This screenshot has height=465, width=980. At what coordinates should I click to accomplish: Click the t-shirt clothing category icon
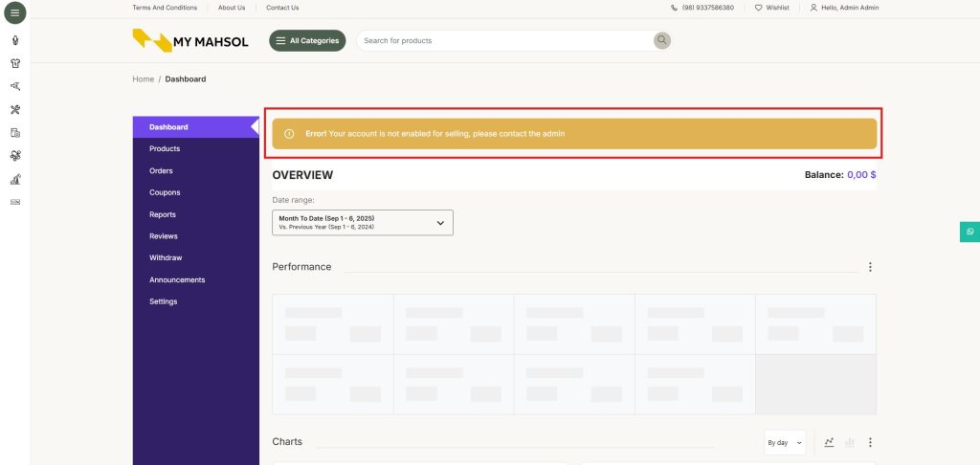tap(15, 63)
